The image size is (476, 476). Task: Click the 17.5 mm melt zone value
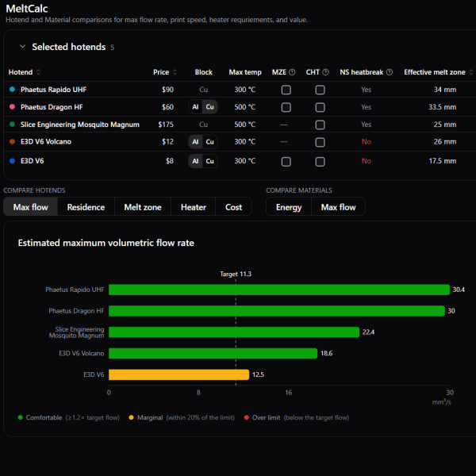[x=443, y=161]
